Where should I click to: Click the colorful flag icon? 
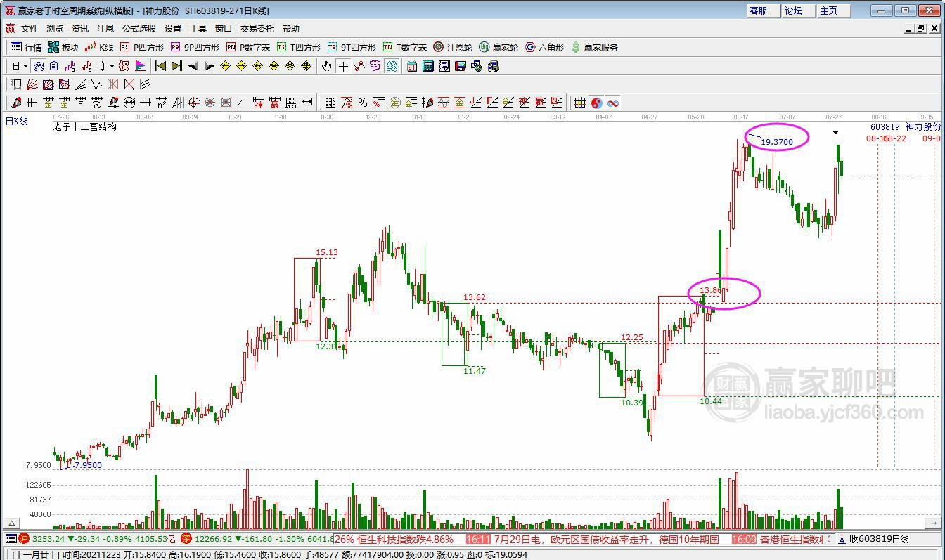[x=141, y=66]
